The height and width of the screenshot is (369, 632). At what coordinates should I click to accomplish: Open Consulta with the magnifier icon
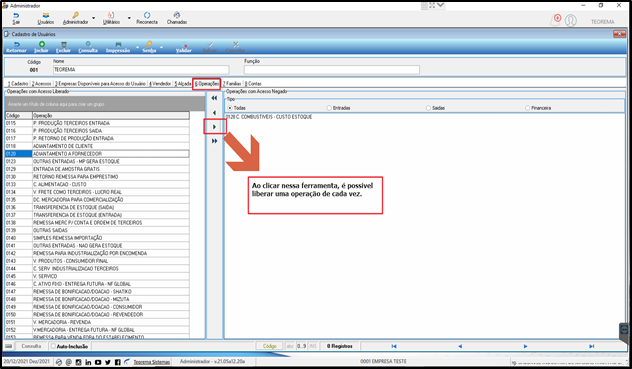pos(88,44)
